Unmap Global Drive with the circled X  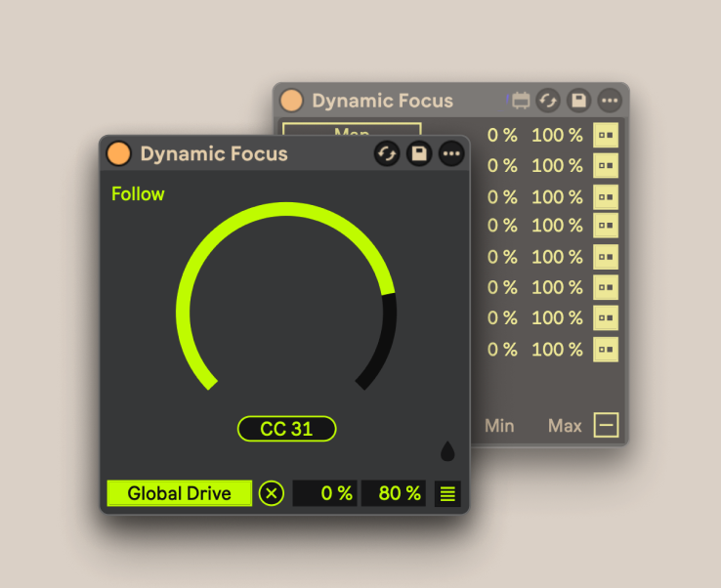tap(272, 493)
